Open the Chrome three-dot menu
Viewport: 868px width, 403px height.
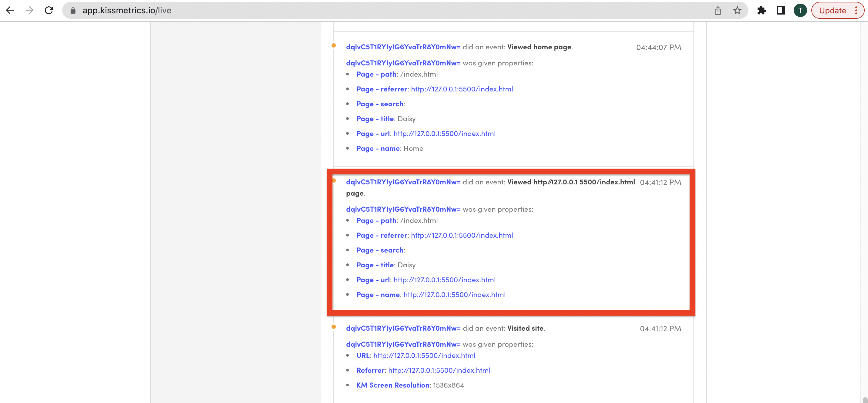[x=856, y=10]
